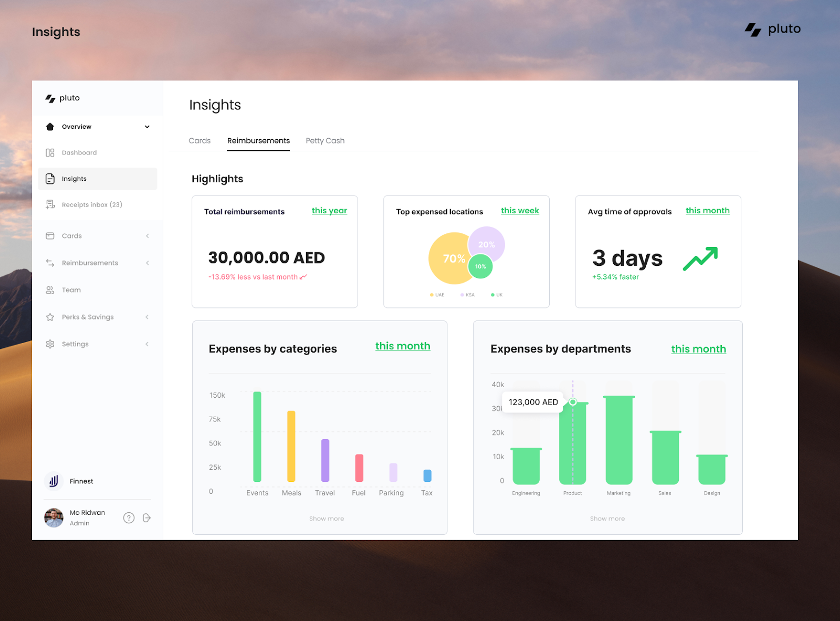Image resolution: width=840 pixels, height=621 pixels.
Task: Go to Dashboard in the sidebar
Action: (79, 153)
